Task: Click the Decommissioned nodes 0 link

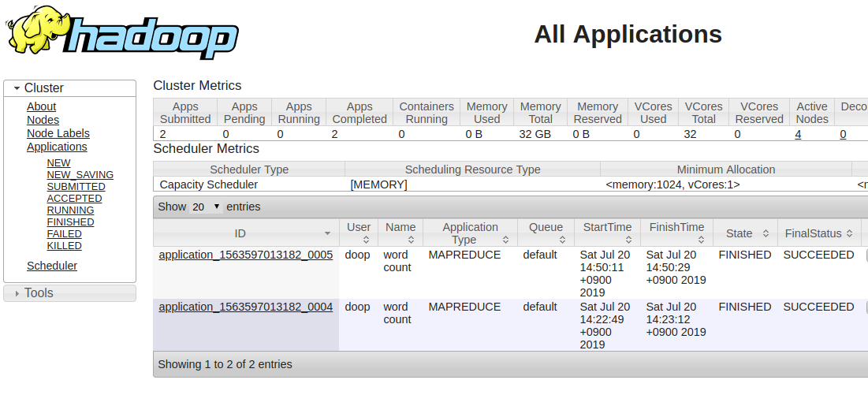Action: pos(843,134)
